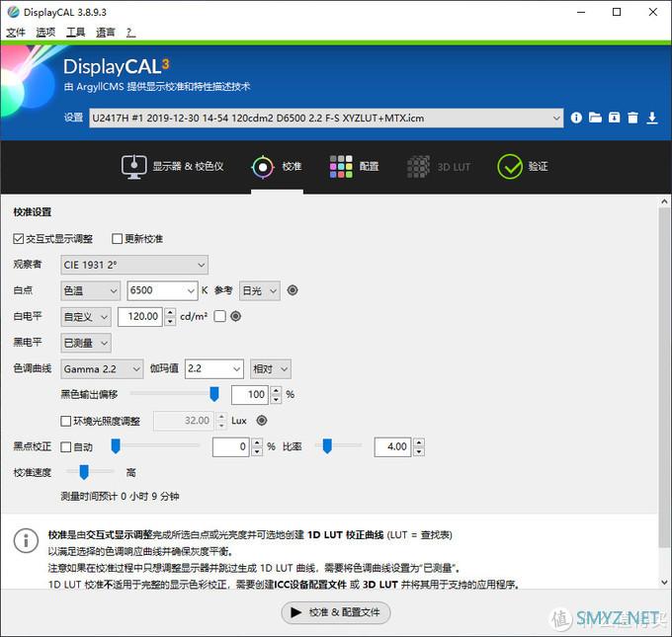Click the Verification checkmark icon
The image size is (672, 637).
(x=510, y=167)
